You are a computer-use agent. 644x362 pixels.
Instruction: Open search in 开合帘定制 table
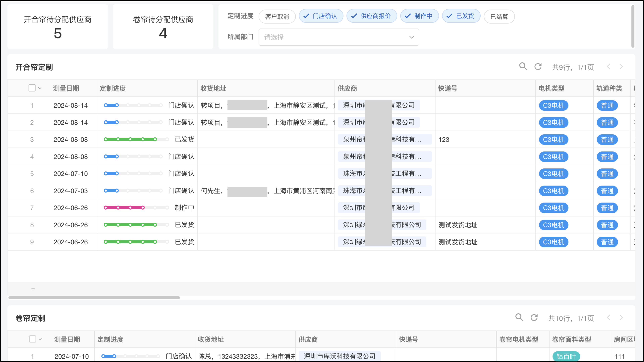(x=523, y=67)
